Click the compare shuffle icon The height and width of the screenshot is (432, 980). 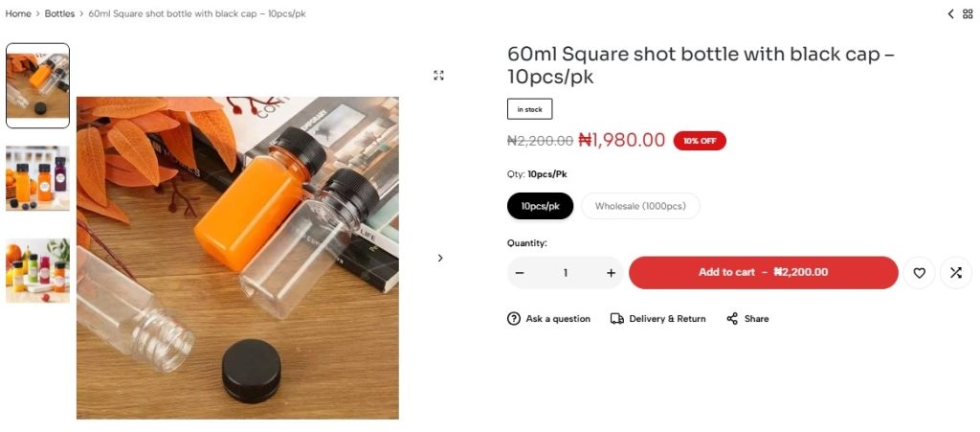click(x=955, y=273)
